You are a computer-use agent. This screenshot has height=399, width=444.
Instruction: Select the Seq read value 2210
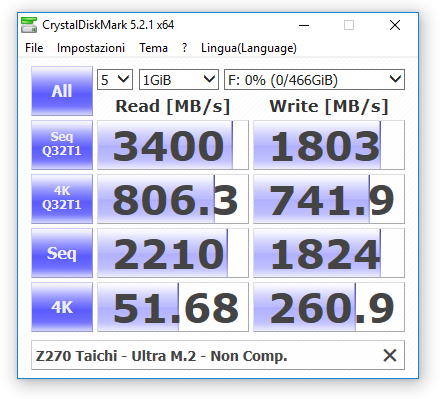click(173, 253)
